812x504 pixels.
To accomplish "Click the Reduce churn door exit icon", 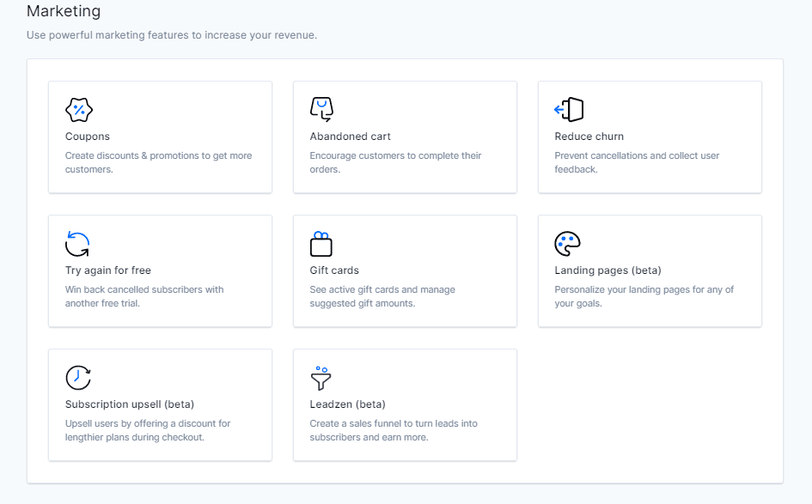I will pos(569,110).
